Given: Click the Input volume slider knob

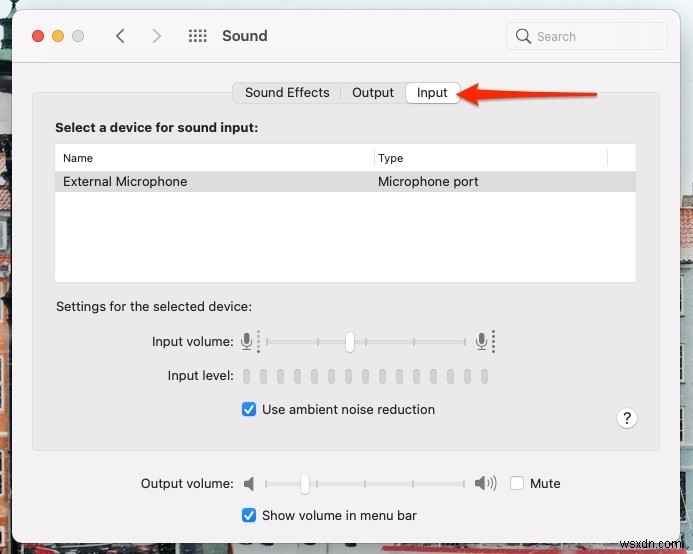Looking at the screenshot, I should (349, 342).
